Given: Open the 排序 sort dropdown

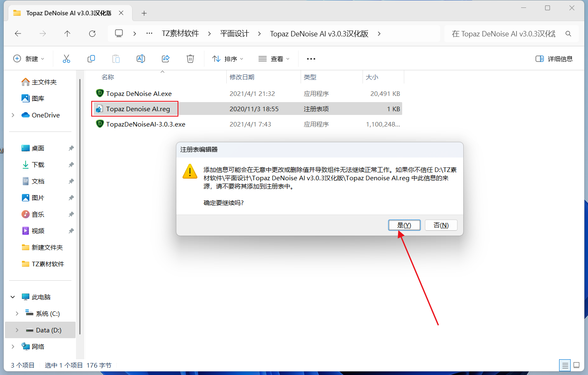Looking at the screenshot, I should click(228, 59).
